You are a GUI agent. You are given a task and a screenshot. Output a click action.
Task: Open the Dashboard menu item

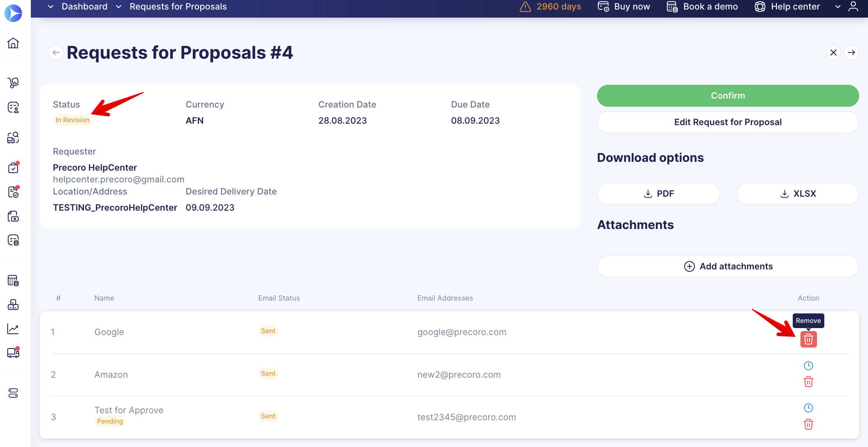pyautogui.click(x=84, y=7)
